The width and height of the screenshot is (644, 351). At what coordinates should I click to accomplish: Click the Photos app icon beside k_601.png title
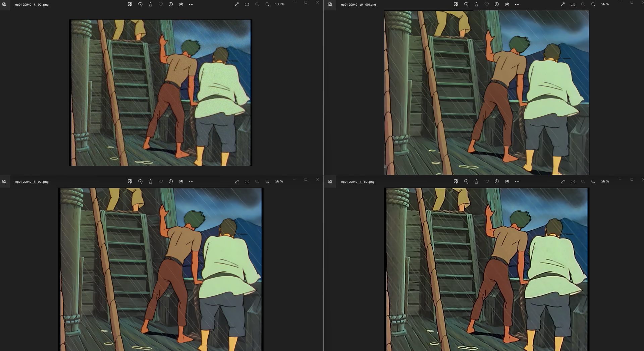[x=330, y=181]
